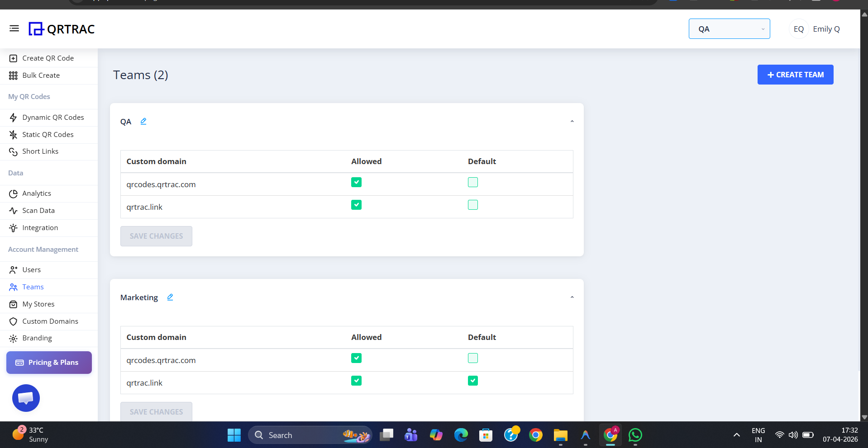Open the QA team selector dropdown
Viewport: 868px width, 448px height.
point(729,28)
